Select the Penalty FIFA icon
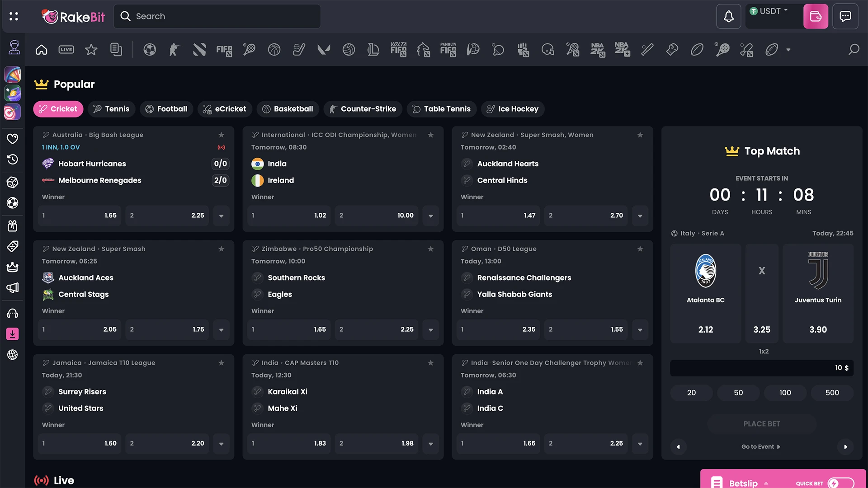This screenshot has height=488, width=868. (448, 50)
